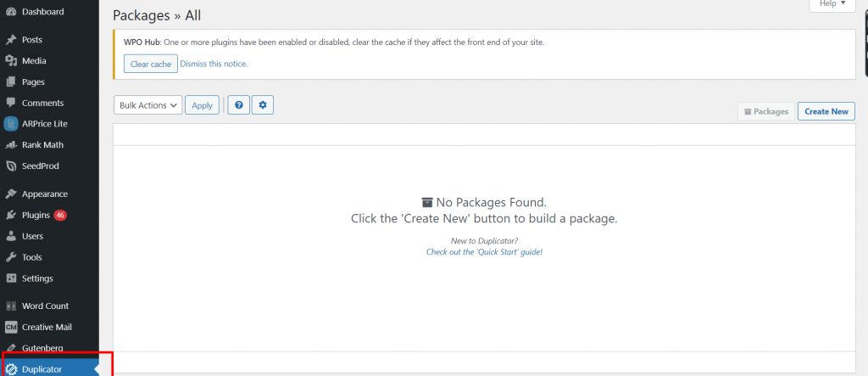Open Creative Mail in the sidebar

point(49,328)
